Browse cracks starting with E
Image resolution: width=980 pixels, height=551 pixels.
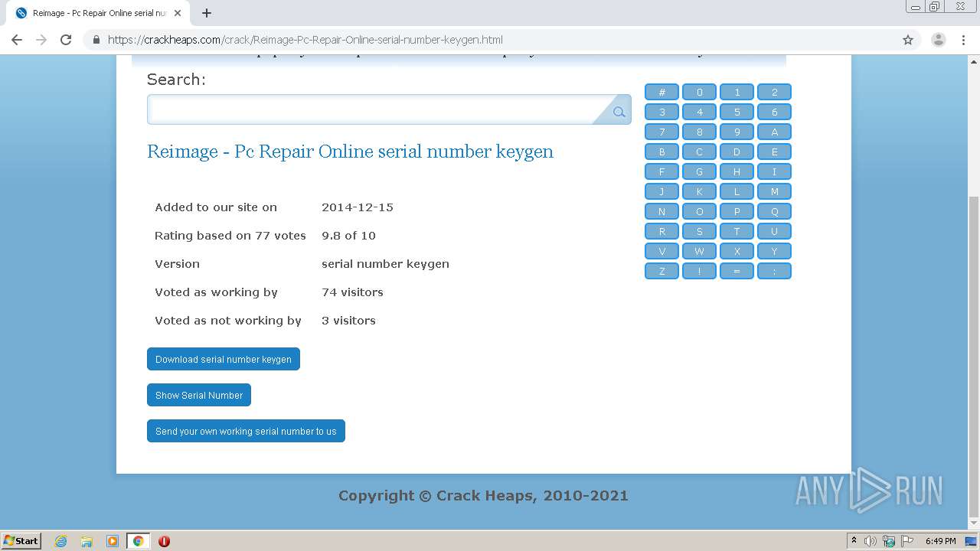774,152
